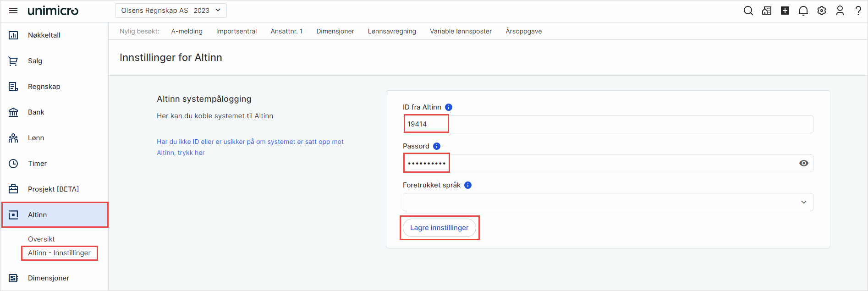Viewport: 868px width, 291px height.
Task: Click the plus icon in top bar
Action: click(x=785, y=11)
